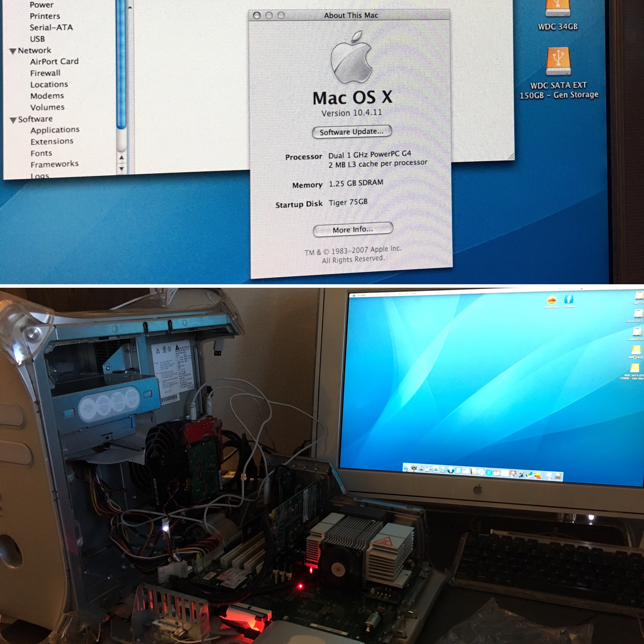644x644 pixels.
Task: Select Printers in the System Profiler list
Action: click(45, 16)
